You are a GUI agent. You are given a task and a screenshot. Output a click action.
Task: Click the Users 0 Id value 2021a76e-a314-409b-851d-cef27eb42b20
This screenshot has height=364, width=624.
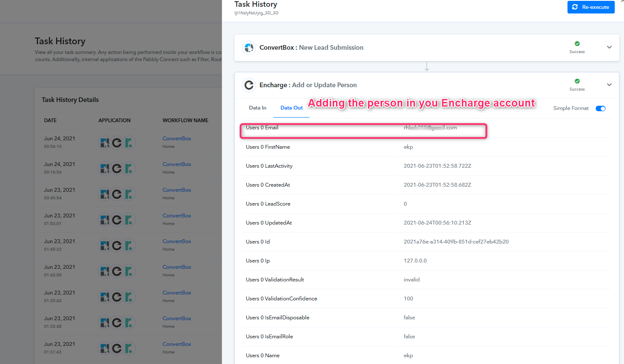pos(456,242)
